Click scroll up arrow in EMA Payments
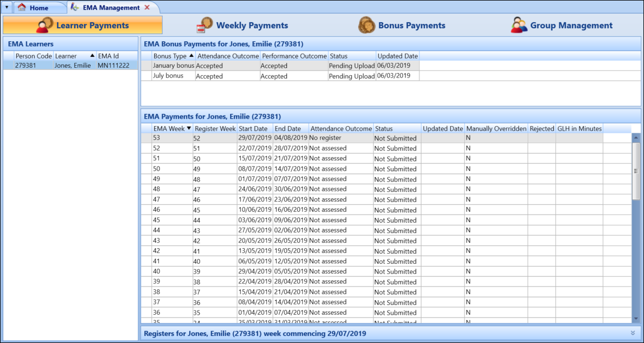Image resolution: width=644 pixels, height=343 pixels. click(636, 138)
